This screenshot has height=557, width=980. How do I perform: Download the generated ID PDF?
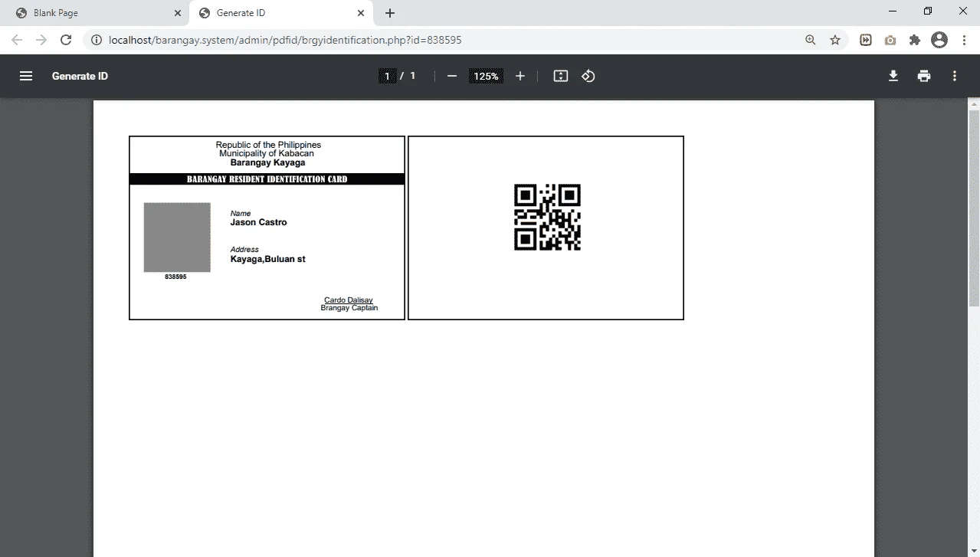(x=893, y=76)
